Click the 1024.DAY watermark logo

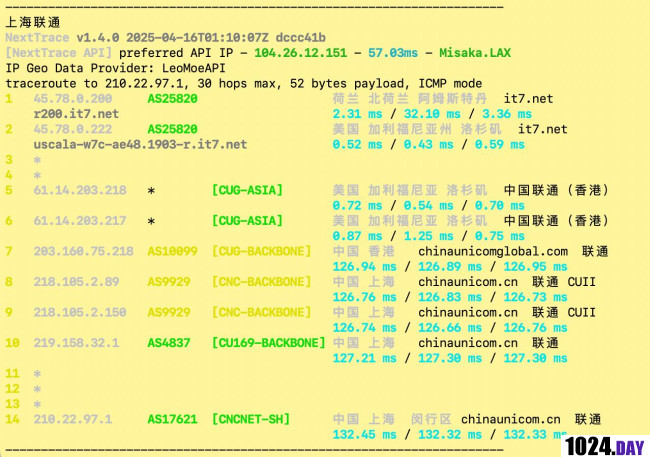click(603, 444)
